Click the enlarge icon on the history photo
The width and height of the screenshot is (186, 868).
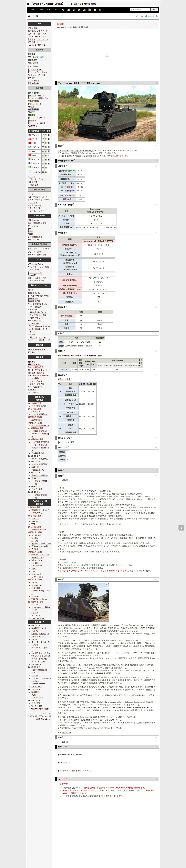pyautogui.click(x=107, y=585)
